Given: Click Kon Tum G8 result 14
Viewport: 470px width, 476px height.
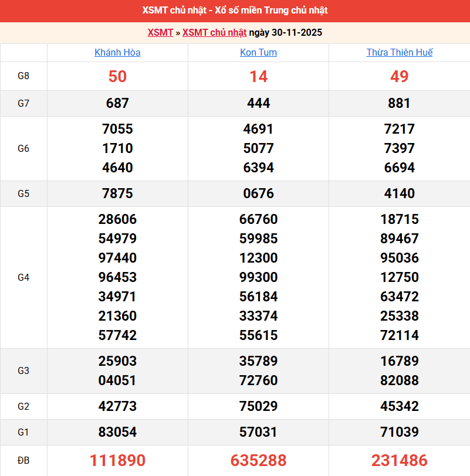Looking at the screenshot, I should (258, 76).
